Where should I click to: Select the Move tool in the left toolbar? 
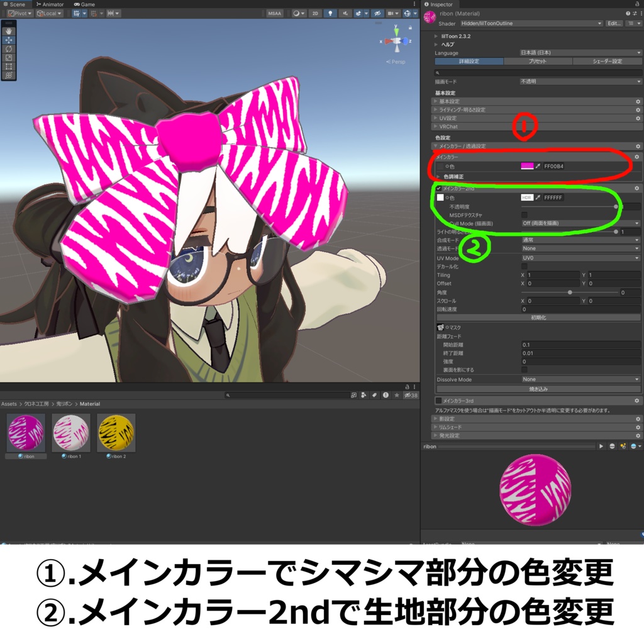pyautogui.click(x=8, y=39)
